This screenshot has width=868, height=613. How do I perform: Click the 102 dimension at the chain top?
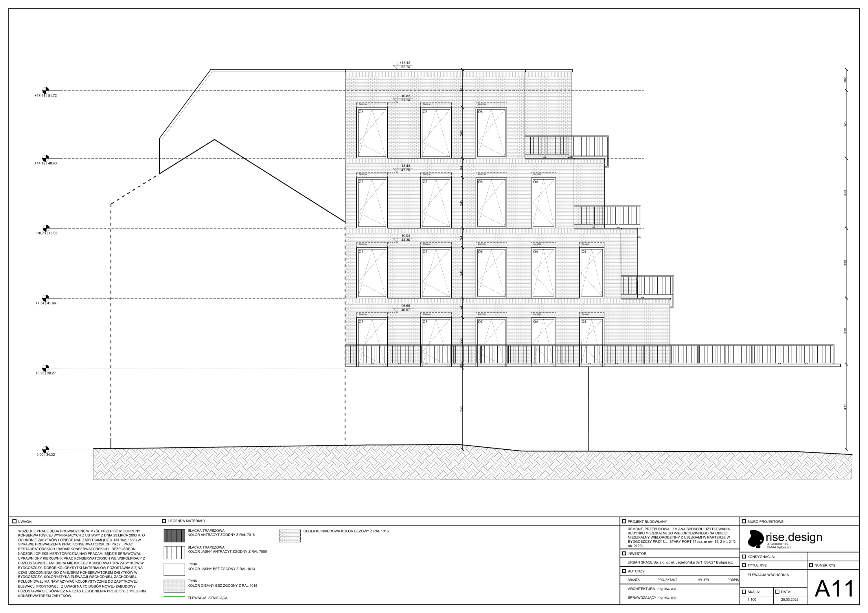[x=845, y=80]
